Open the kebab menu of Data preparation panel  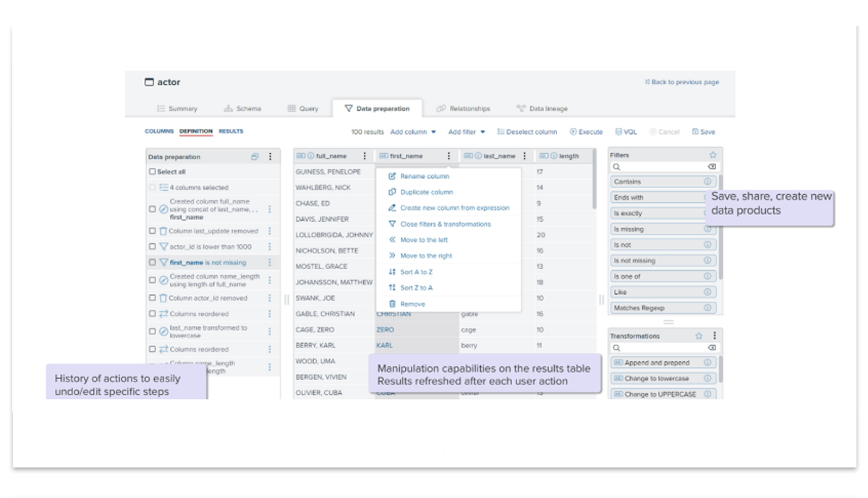[271, 157]
